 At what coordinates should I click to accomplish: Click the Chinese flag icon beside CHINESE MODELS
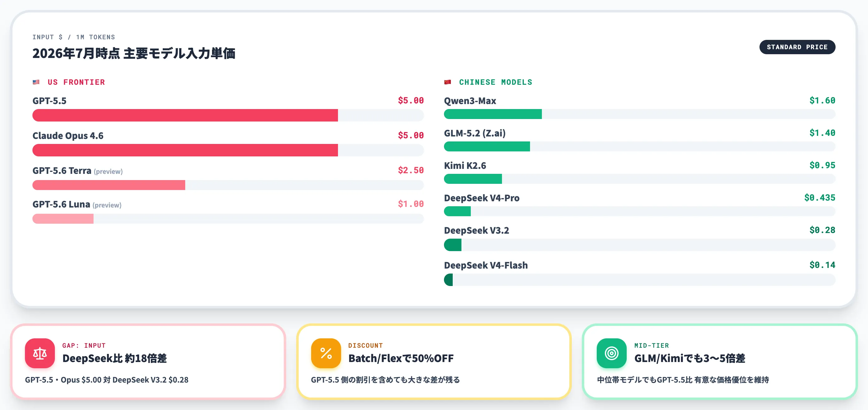tap(447, 82)
